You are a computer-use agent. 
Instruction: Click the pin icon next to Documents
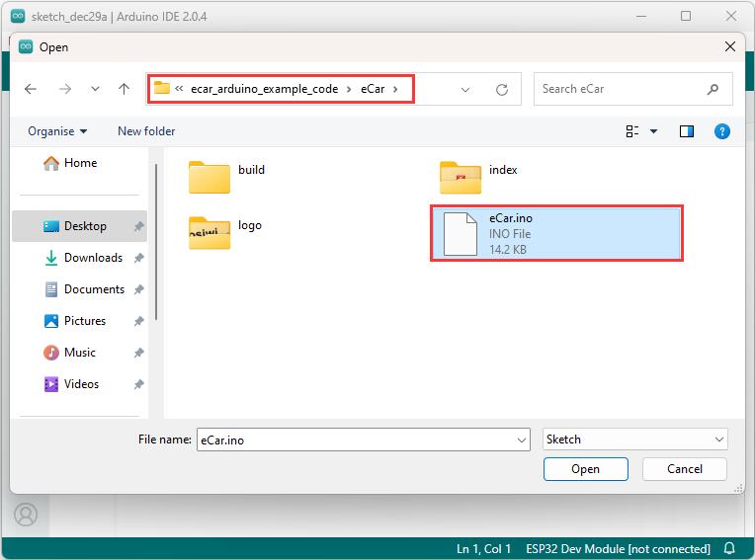point(138,289)
